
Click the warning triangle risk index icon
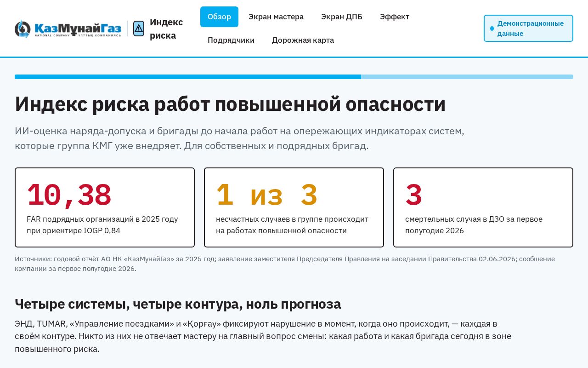(139, 29)
